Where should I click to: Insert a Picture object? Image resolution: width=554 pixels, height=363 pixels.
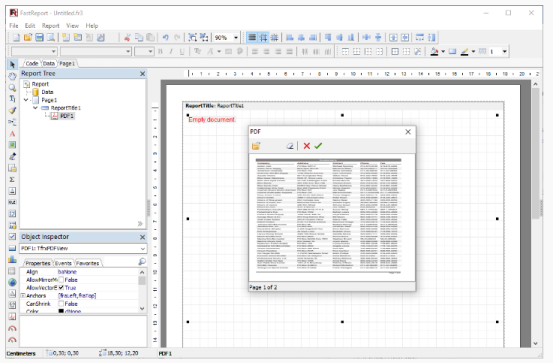[12, 145]
